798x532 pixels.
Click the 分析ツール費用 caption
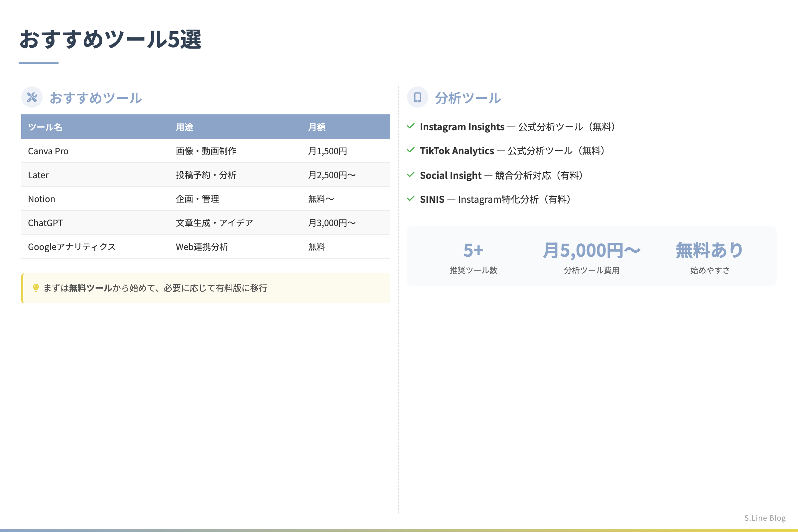click(x=592, y=270)
